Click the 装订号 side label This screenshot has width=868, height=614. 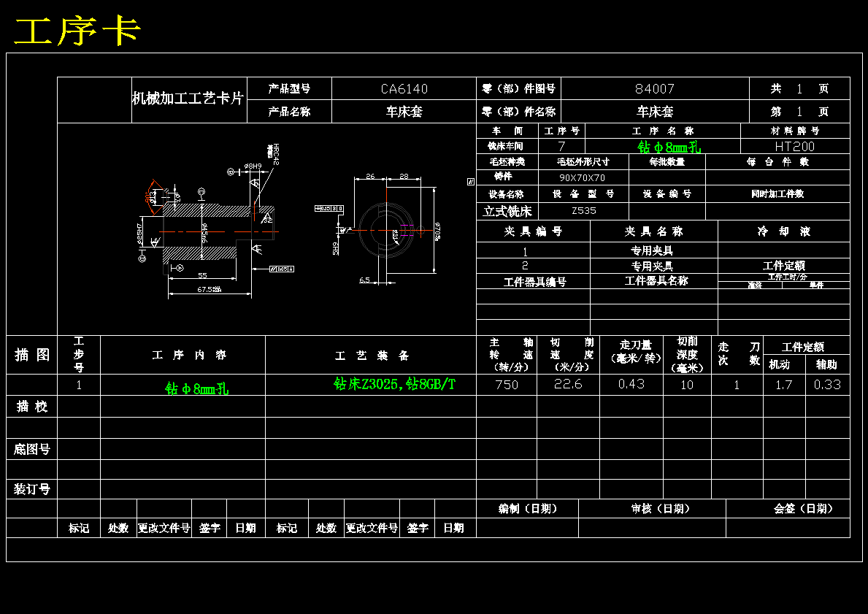[x=32, y=489]
